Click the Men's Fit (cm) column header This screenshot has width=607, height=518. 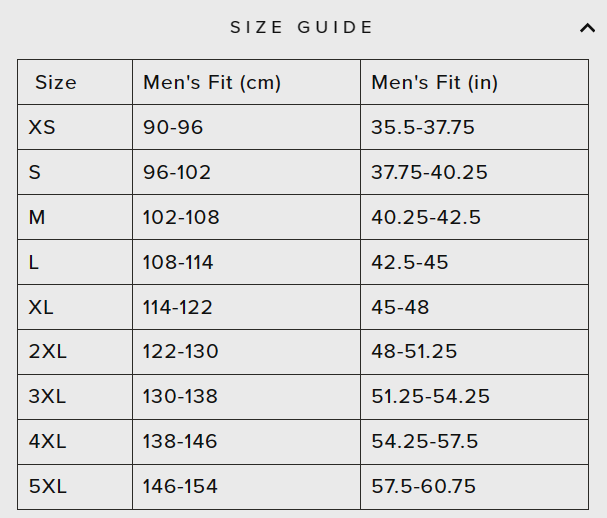point(212,82)
